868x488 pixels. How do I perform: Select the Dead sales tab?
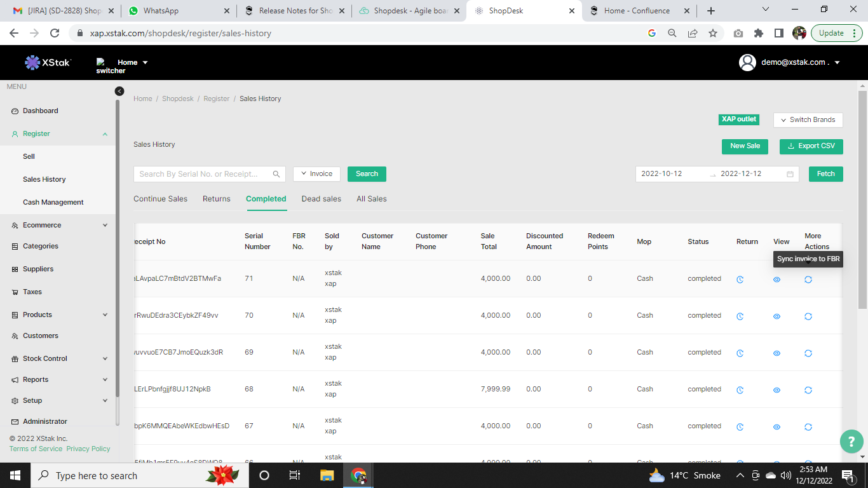pyautogui.click(x=321, y=199)
